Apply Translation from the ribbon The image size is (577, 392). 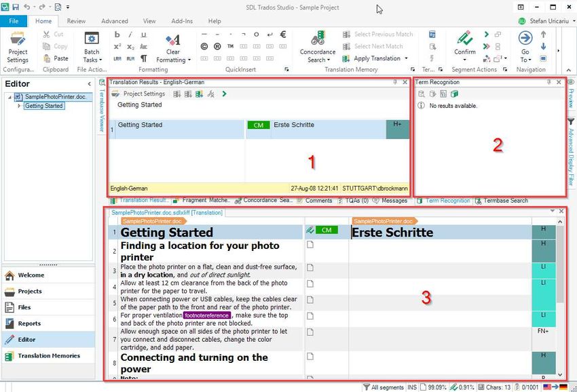coord(372,58)
